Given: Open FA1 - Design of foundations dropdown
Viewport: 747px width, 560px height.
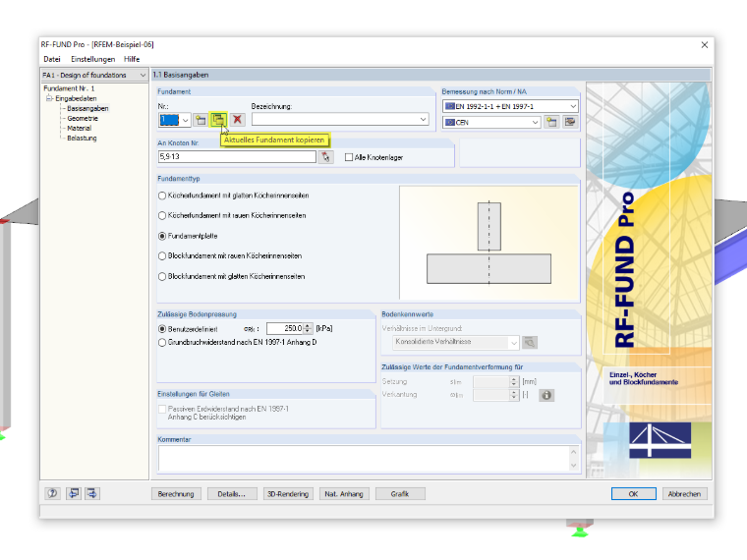Looking at the screenshot, I should tap(143, 76).
